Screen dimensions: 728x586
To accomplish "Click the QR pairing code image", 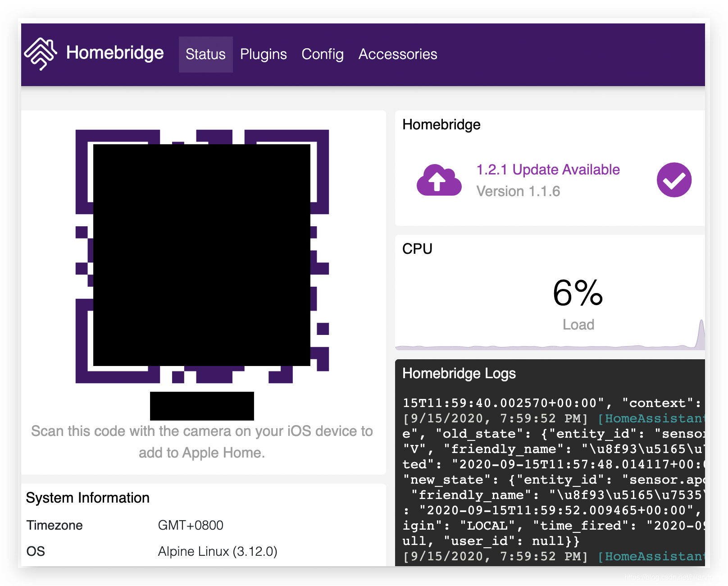I will coord(202,256).
